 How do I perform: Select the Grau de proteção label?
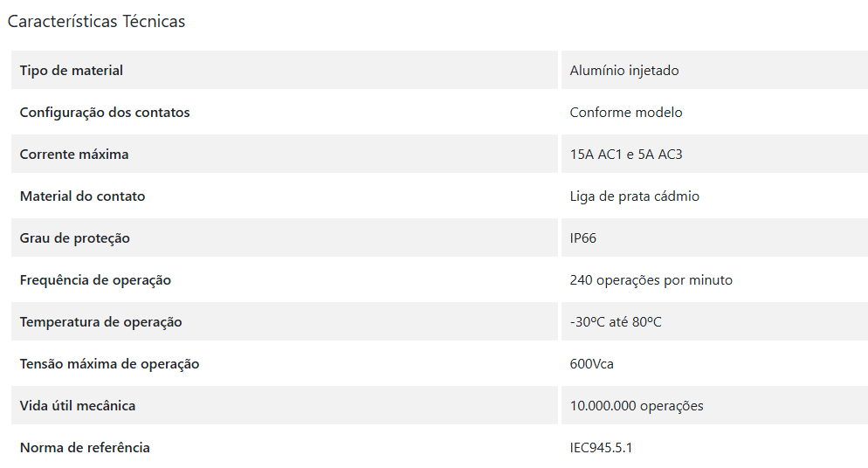click(75, 238)
